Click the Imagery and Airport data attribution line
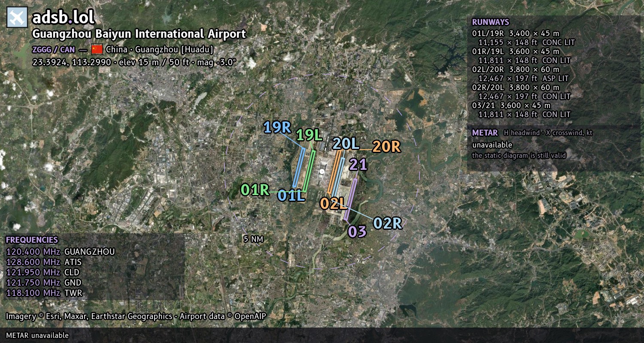The width and height of the screenshot is (644, 343). coord(136,316)
